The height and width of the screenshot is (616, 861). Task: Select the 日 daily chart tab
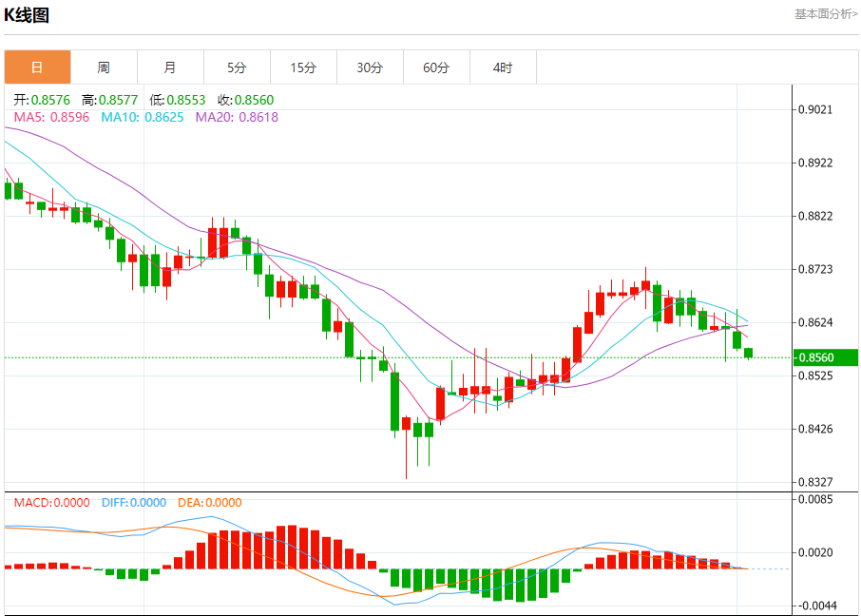(37, 67)
